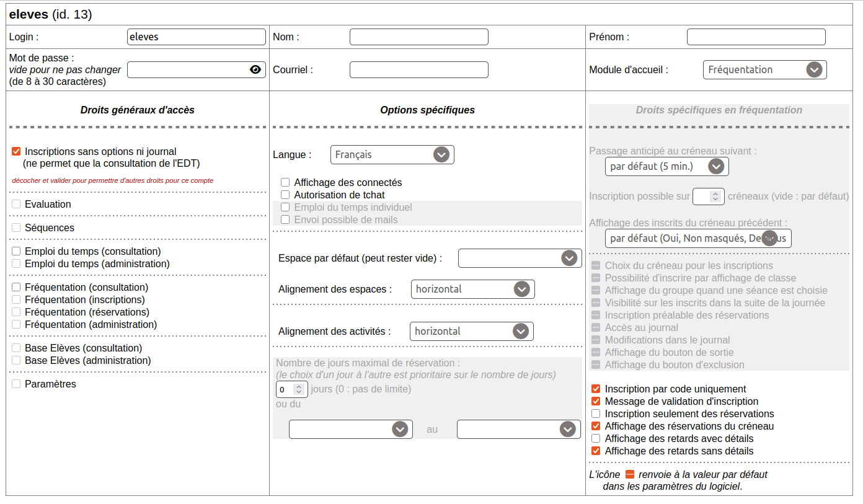
Task: Click the Nom input field
Action: click(x=419, y=37)
